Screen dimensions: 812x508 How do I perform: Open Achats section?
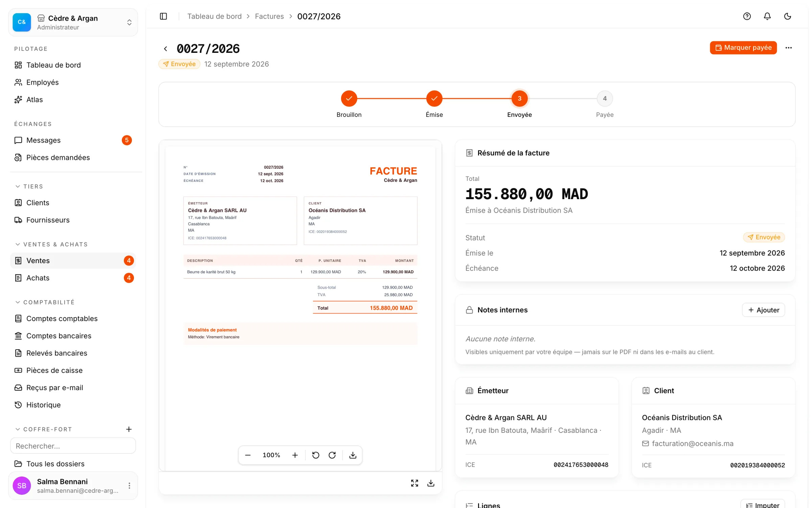click(x=73, y=278)
